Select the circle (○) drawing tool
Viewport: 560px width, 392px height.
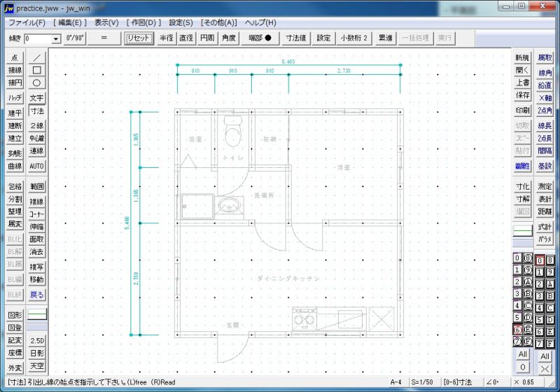pyautogui.click(x=37, y=83)
